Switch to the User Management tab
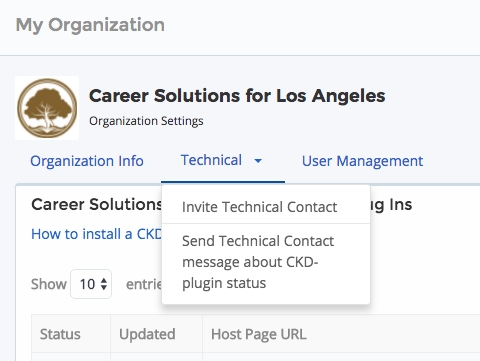Viewport: 480px width, 361px height. coord(362,161)
